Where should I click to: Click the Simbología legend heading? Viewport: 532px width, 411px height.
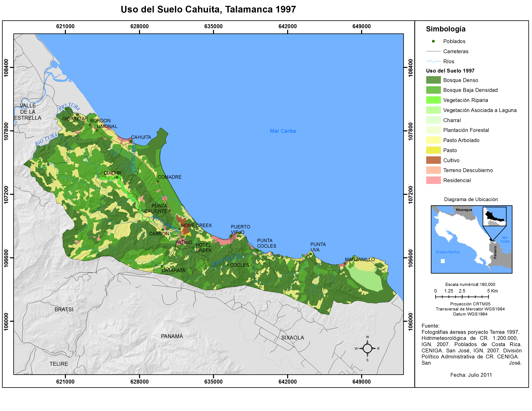point(446,29)
